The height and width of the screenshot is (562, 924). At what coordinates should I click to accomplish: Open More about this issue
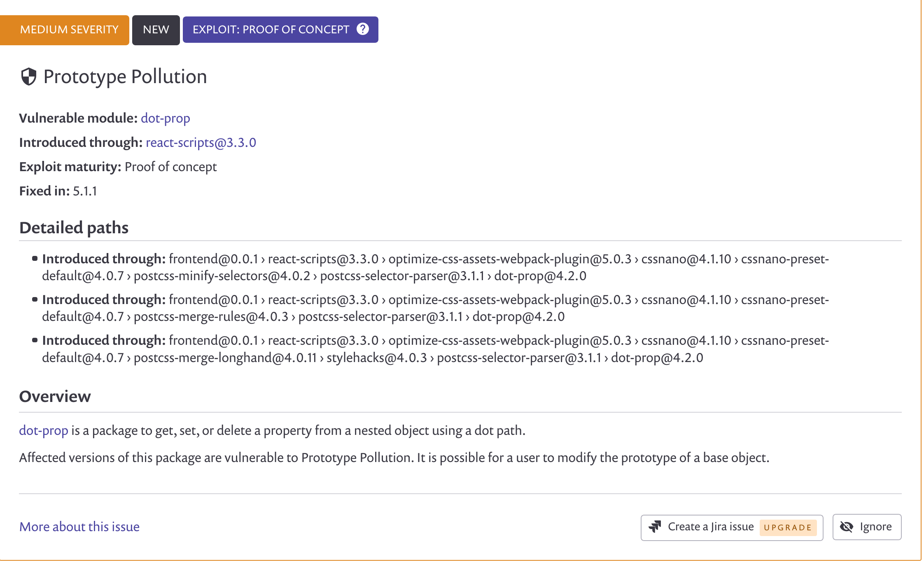tap(79, 527)
